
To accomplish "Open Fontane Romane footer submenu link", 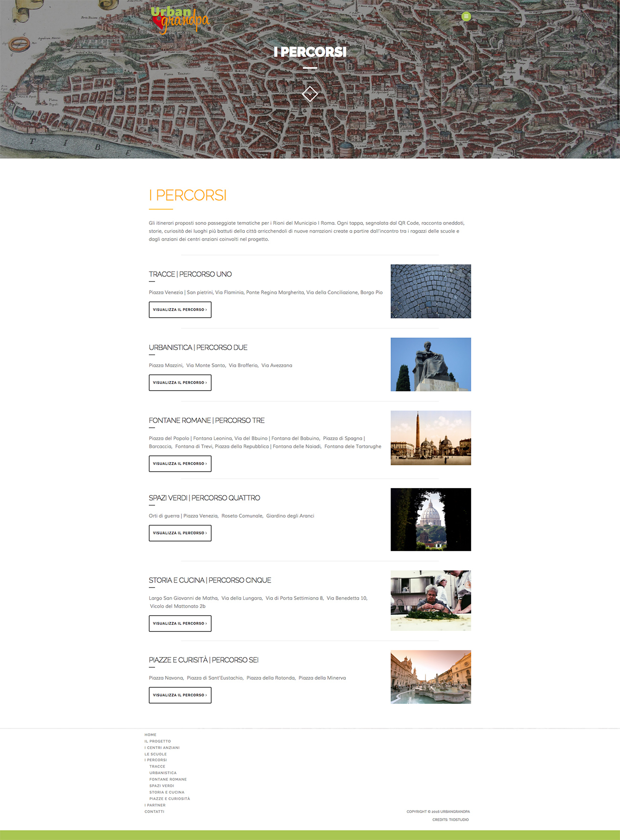I will 168,779.
